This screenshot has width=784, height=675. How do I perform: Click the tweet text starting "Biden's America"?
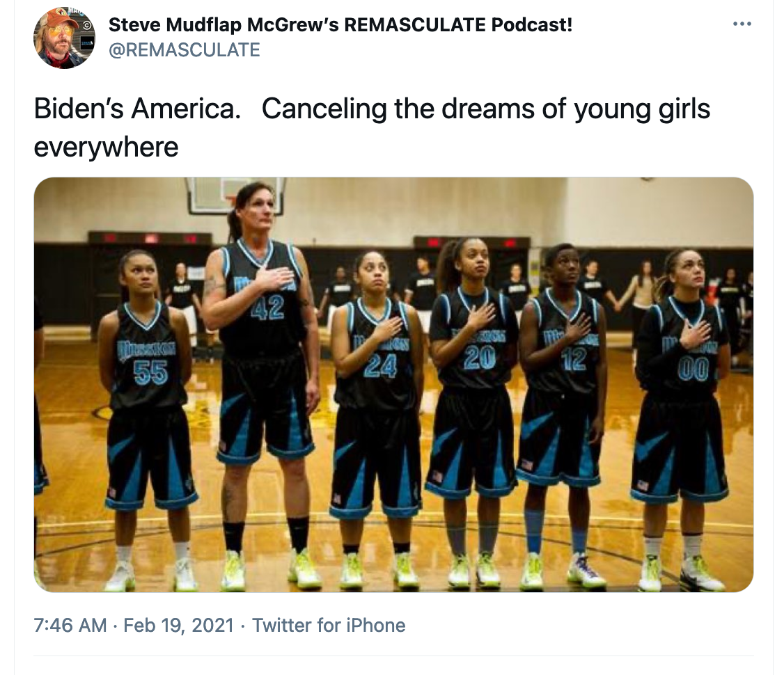tap(372, 127)
